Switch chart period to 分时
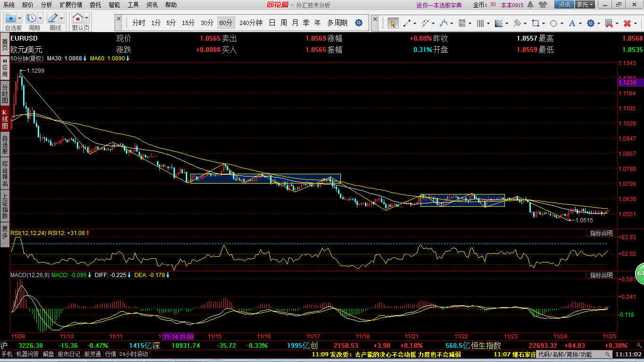The image size is (644, 362). pos(139,23)
